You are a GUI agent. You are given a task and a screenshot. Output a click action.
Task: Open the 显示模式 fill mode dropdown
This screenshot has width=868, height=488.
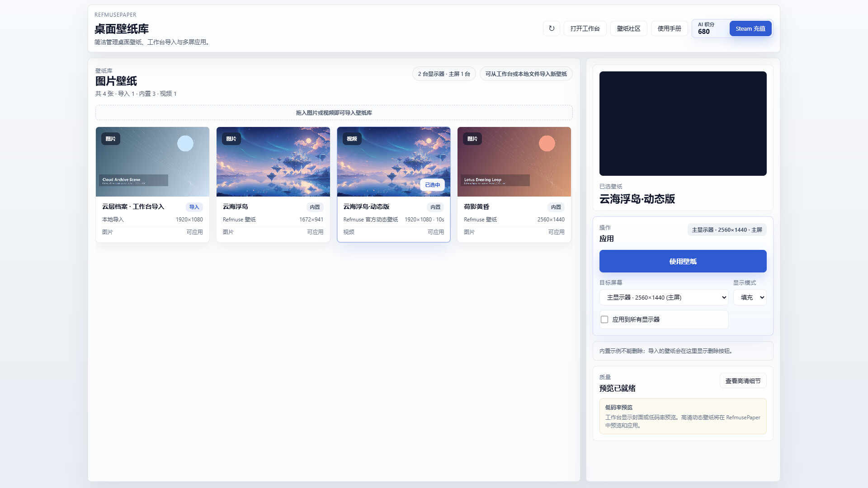click(750, 297)
